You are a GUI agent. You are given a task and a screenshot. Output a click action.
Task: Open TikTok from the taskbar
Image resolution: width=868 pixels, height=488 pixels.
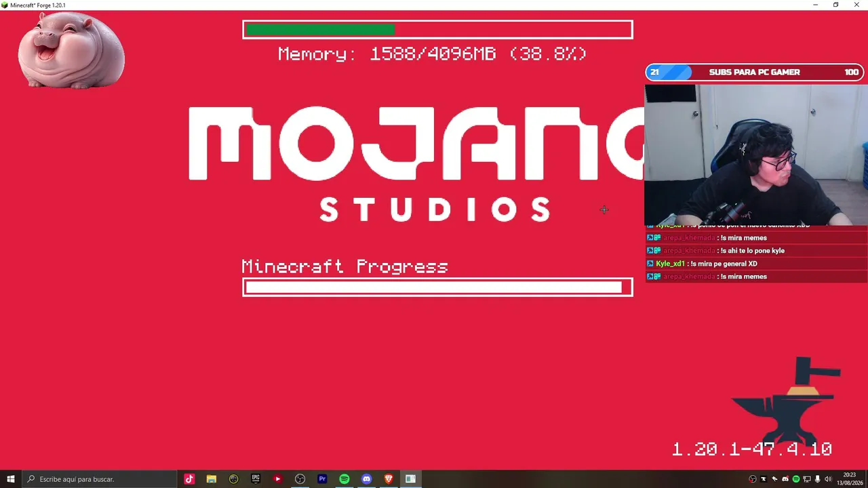[189, 479]
